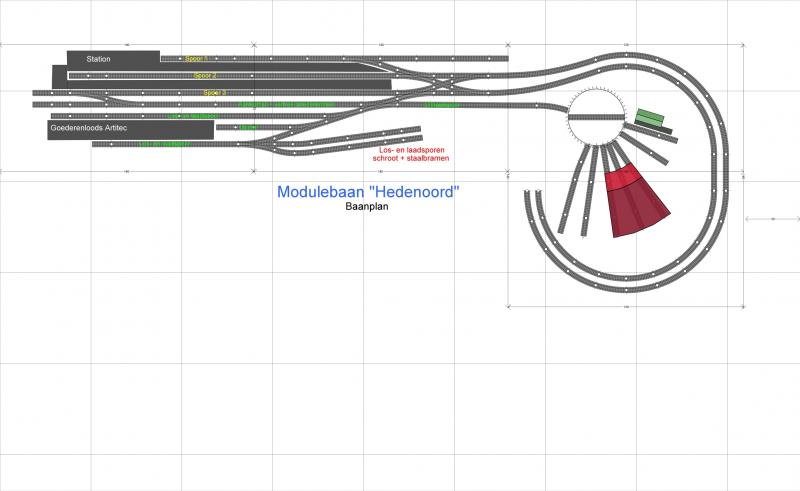Select the green building beside the turntable
This screenshot has width=800, height=491.
(x=649, y=117)
